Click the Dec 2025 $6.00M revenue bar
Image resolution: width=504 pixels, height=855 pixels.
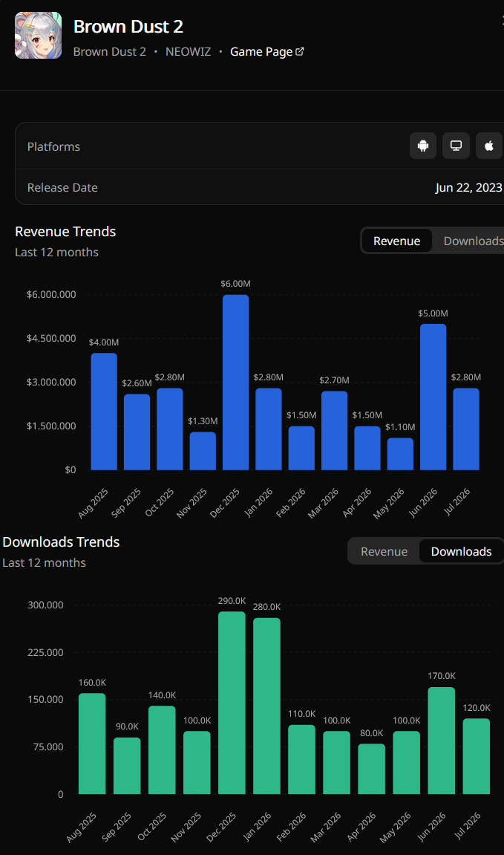[x=235, y=383]
